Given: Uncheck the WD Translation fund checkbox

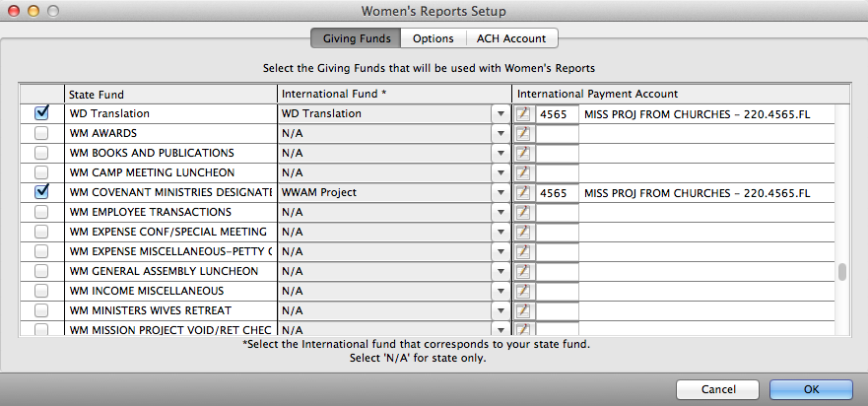Looking at the screenshot, I should coord(41,113).
